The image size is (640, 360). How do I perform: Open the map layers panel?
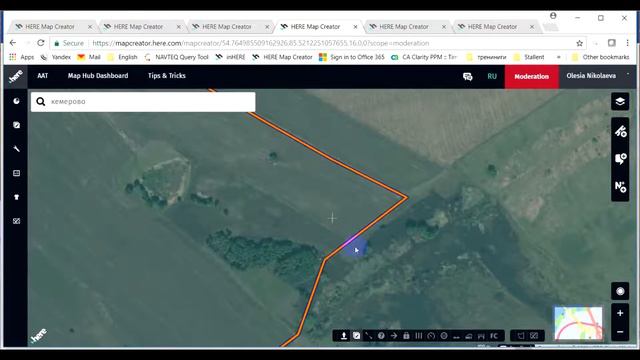coord(620,101)
